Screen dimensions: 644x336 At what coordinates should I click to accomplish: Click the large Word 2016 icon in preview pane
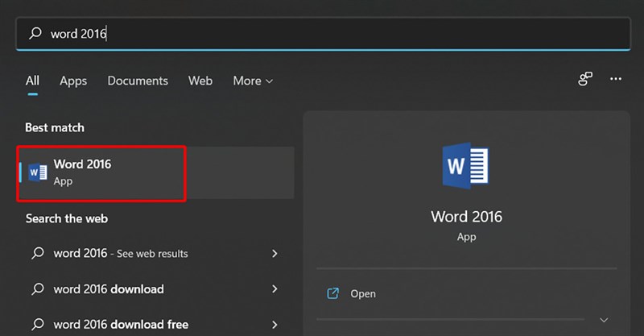click(465, 167)
